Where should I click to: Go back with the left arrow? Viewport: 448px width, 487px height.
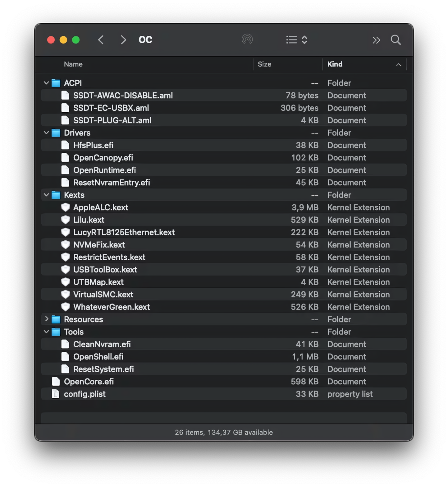(x=101, y=40)
